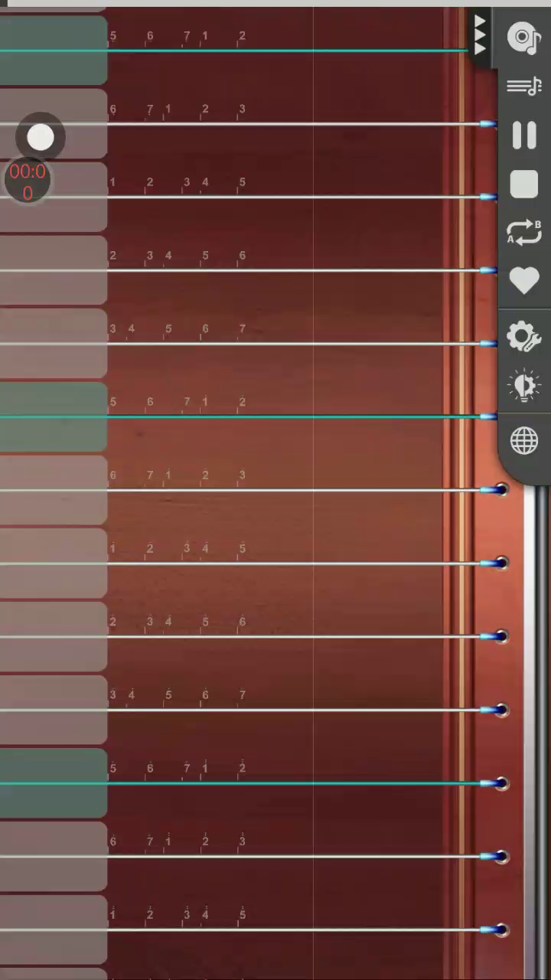Pluck the topmost green string
The height and width of the screenshot is (980, 551).
[233, 51]
